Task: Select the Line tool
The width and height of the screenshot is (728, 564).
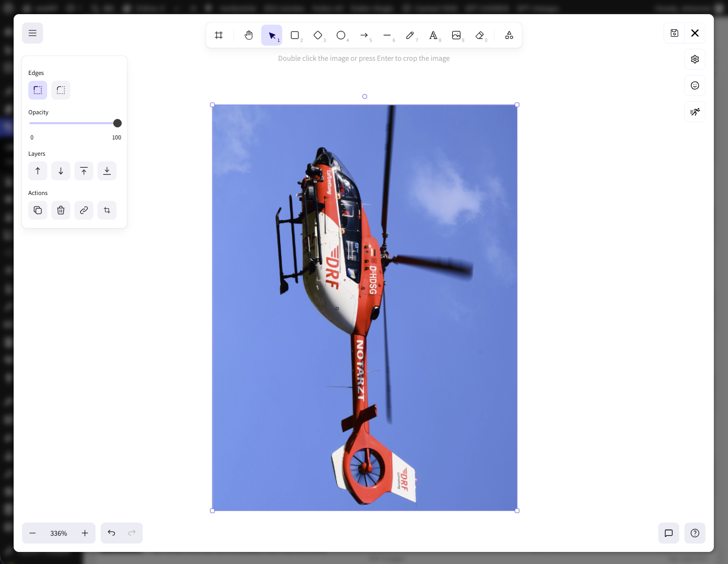Action: 387,35
